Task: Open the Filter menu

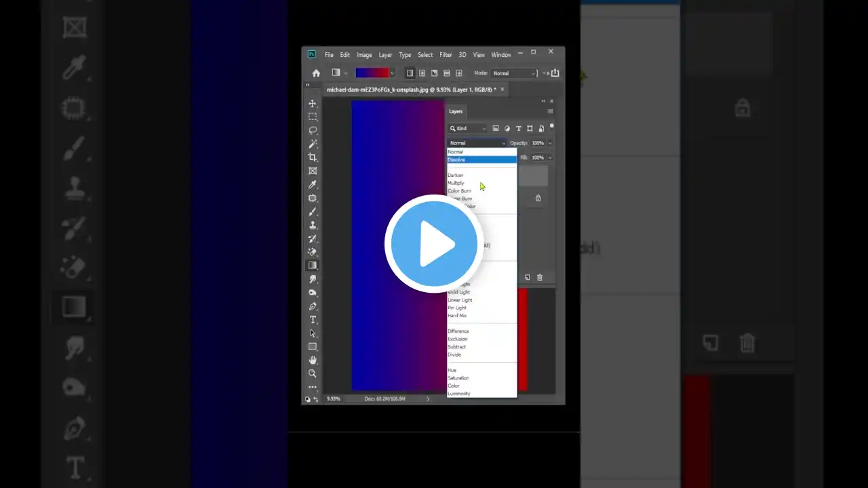Action: 446,55
